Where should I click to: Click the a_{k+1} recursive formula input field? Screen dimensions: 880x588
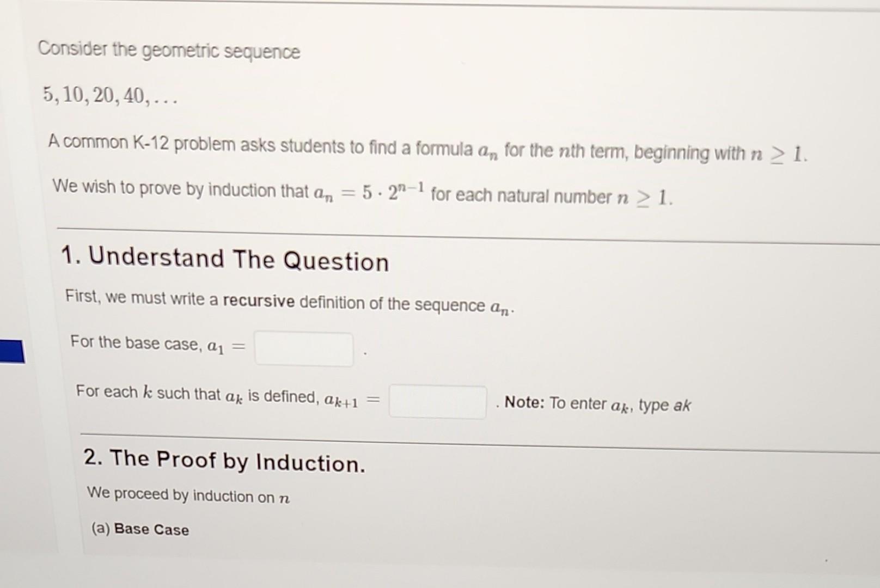437,401
